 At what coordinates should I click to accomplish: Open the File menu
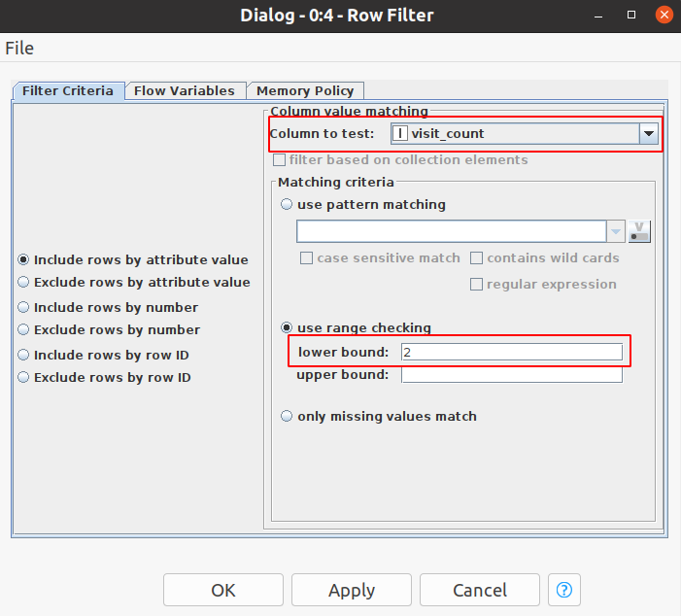(19, 48)
